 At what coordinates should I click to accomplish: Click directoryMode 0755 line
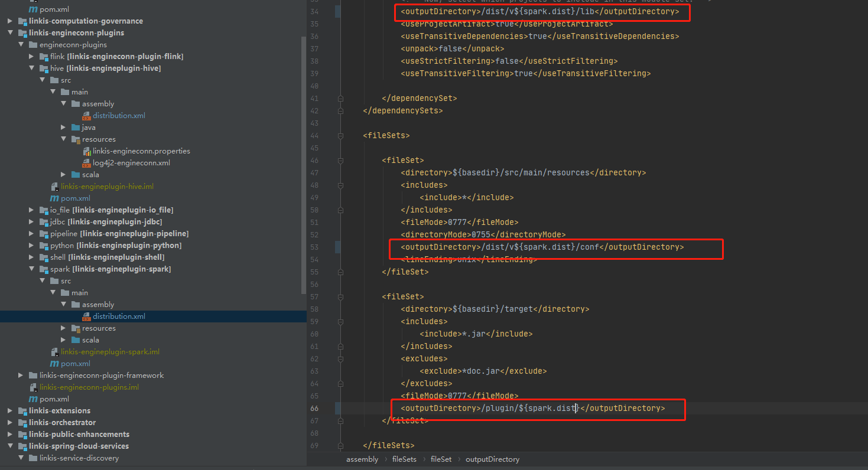click(x=483, y=234)
